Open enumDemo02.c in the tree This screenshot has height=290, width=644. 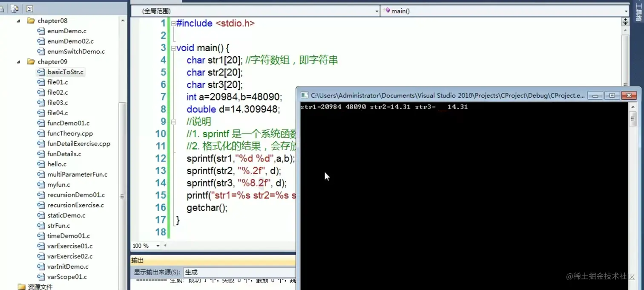(x=70, y=41)
